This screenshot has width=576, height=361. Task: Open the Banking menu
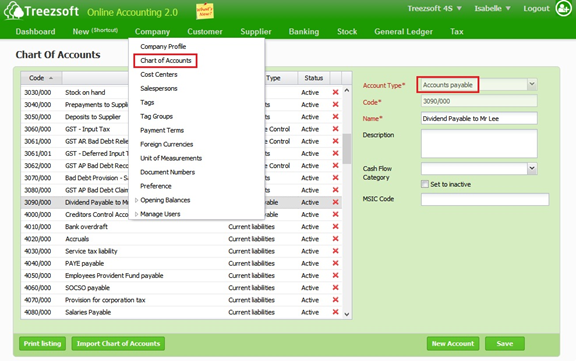coord(304,32)
